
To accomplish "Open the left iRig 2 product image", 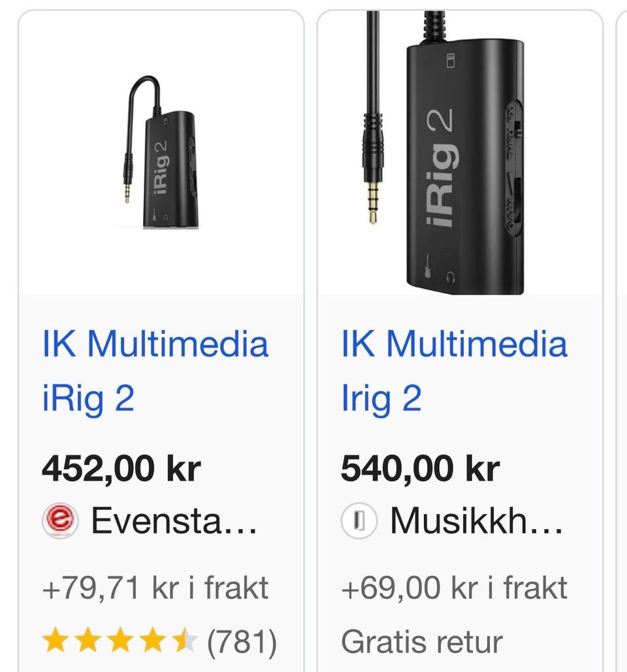I will 161,153.
